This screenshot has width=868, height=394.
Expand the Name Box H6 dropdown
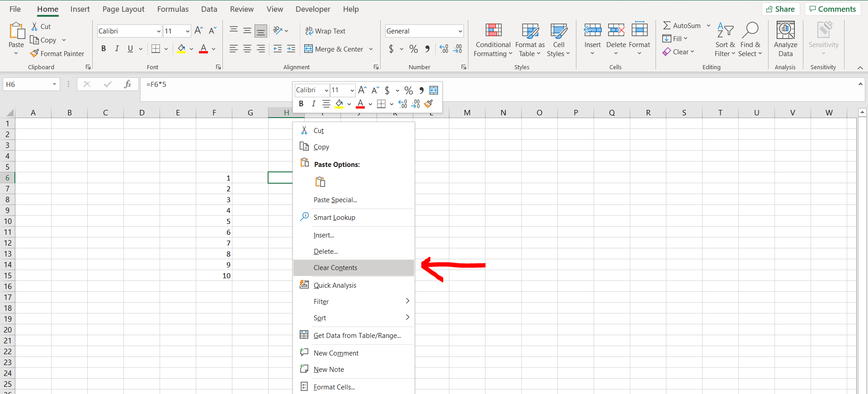pyautogui.click(x=54, y=84)
